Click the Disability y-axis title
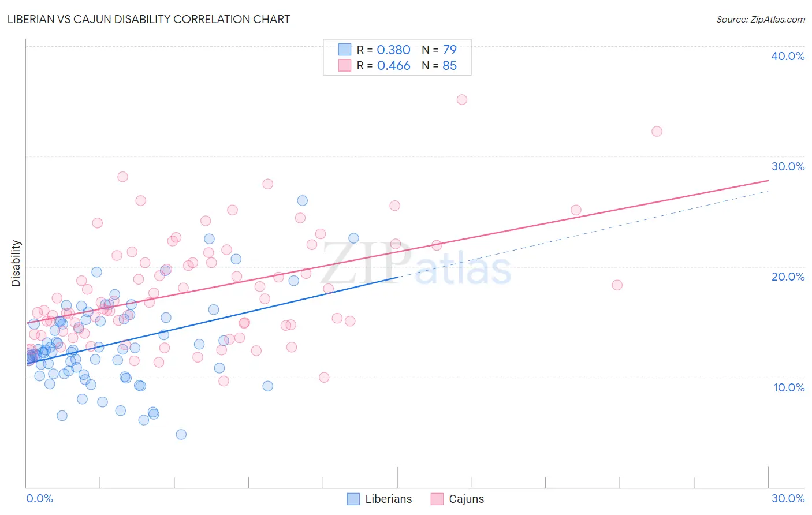 tap(16, 263)
